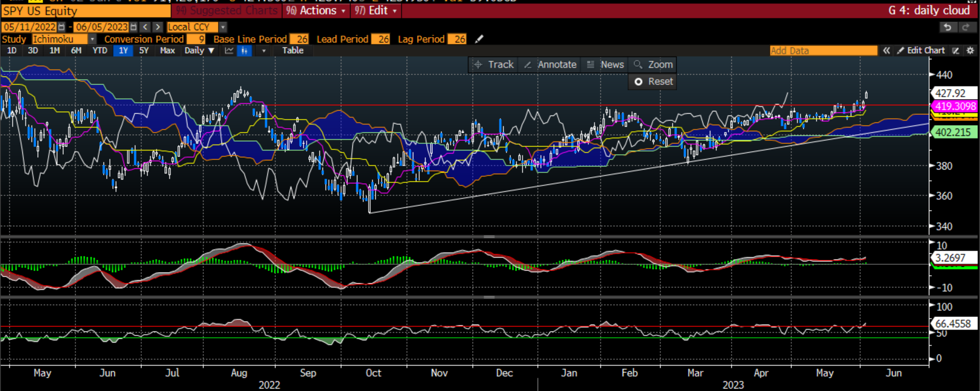980x391 pixels.
Task: Click the Lag Period value field
Action: [457, 39]
